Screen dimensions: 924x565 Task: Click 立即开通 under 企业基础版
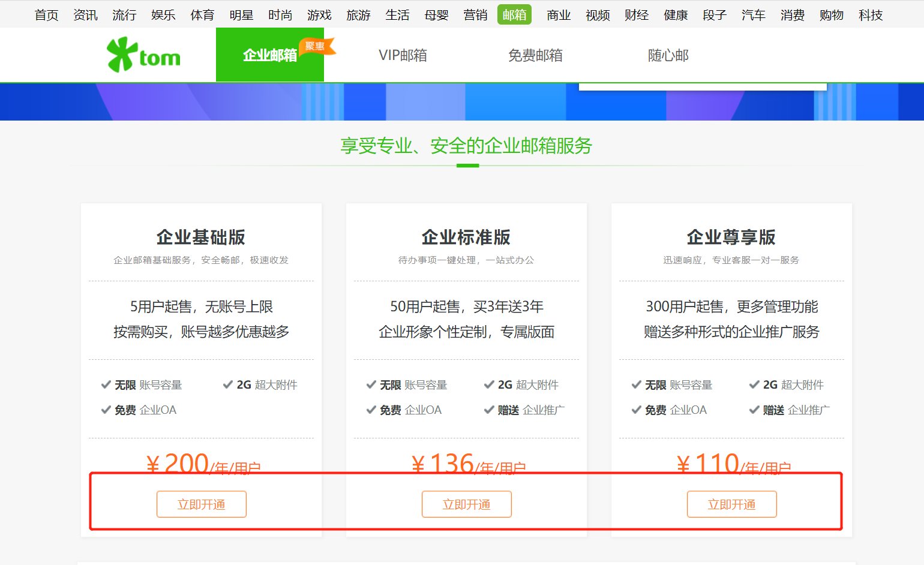click(201, 504)
